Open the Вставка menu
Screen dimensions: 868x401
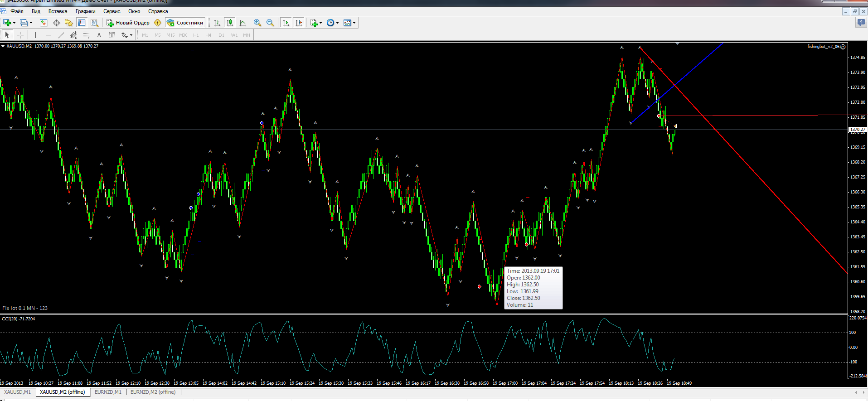point(58,11)
